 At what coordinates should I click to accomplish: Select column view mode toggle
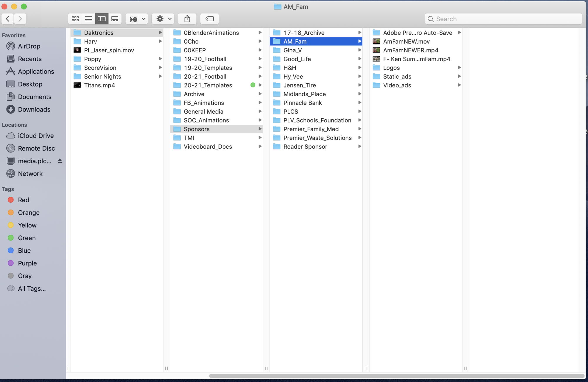coord(101,19)
